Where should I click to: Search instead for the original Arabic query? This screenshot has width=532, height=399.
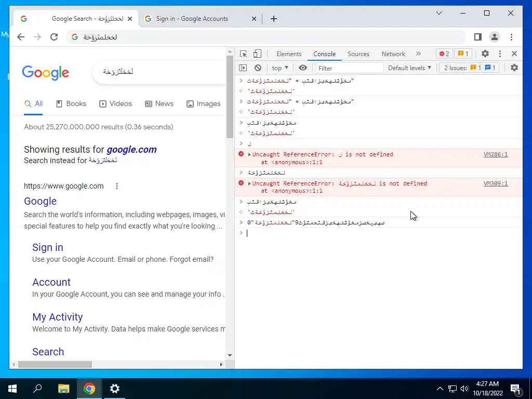[x=103, y=161]
